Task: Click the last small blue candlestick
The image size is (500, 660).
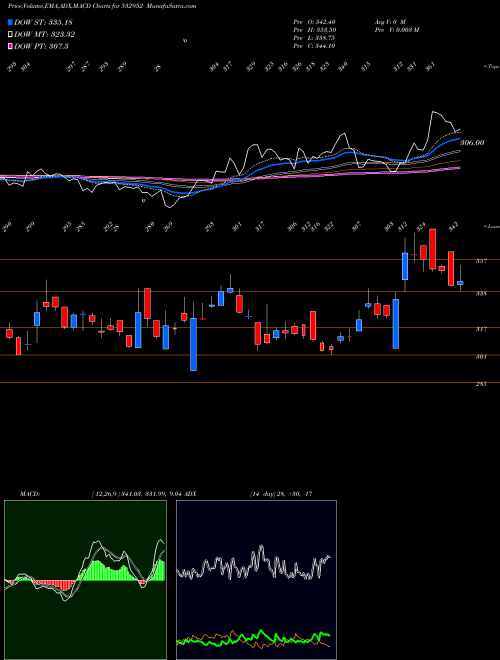Action: tap(460, 283)
